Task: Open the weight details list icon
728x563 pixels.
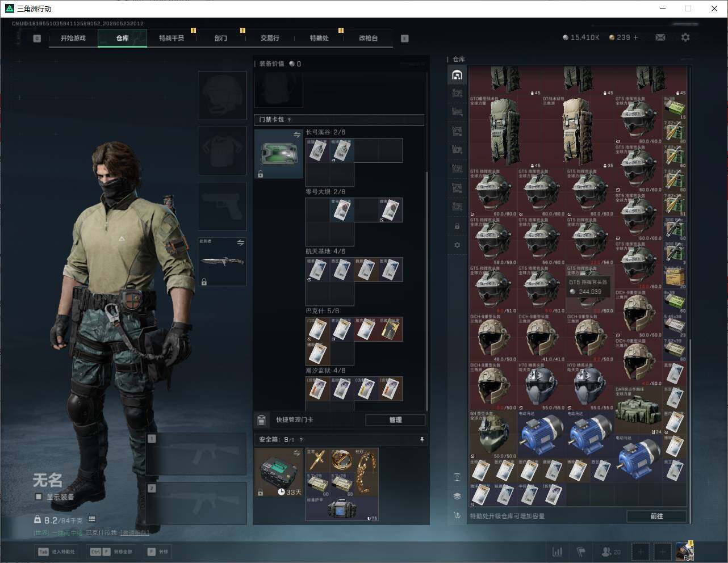Action: (x=92, y=519)
